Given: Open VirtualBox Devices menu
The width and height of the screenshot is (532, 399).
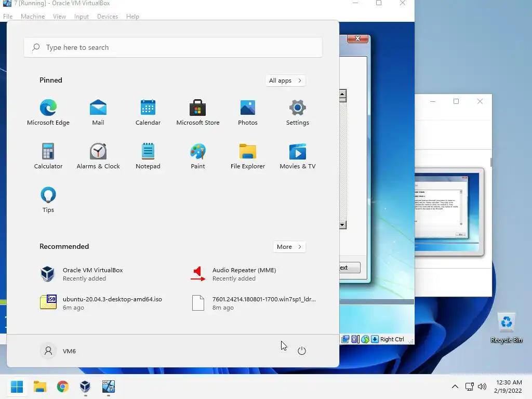Looking at the screenshot, I should [x=108, y=16].
